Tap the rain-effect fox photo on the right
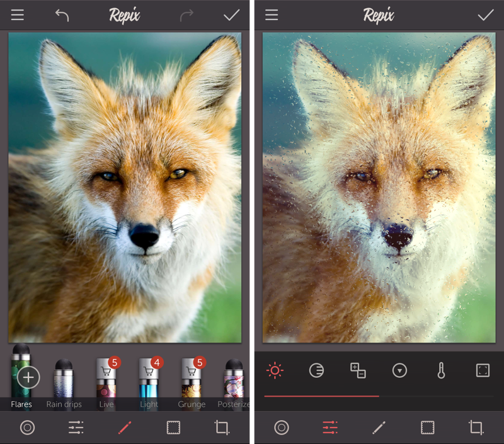This screenshot has height=444, width=504. pos(378,188)
